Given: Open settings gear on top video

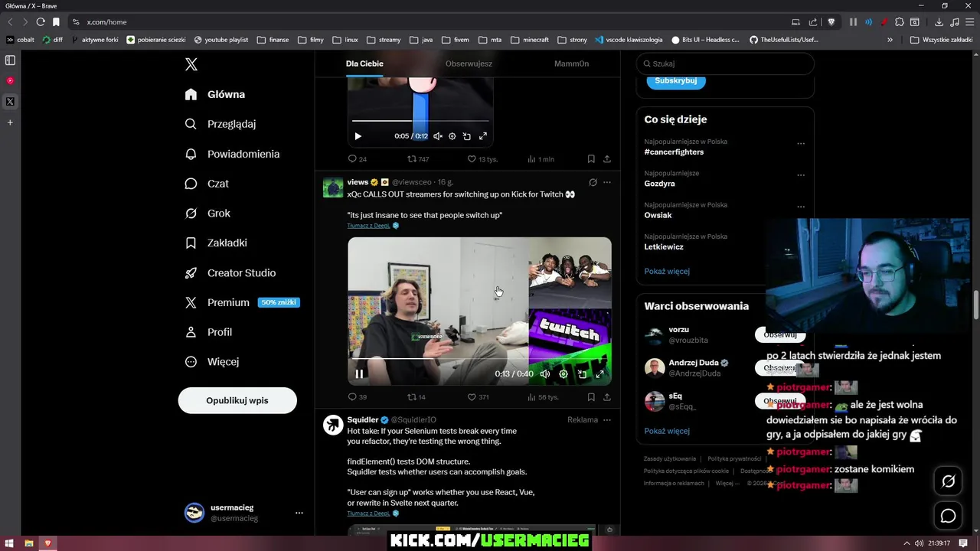Looking at the screenshot, I should pos(452,136).
